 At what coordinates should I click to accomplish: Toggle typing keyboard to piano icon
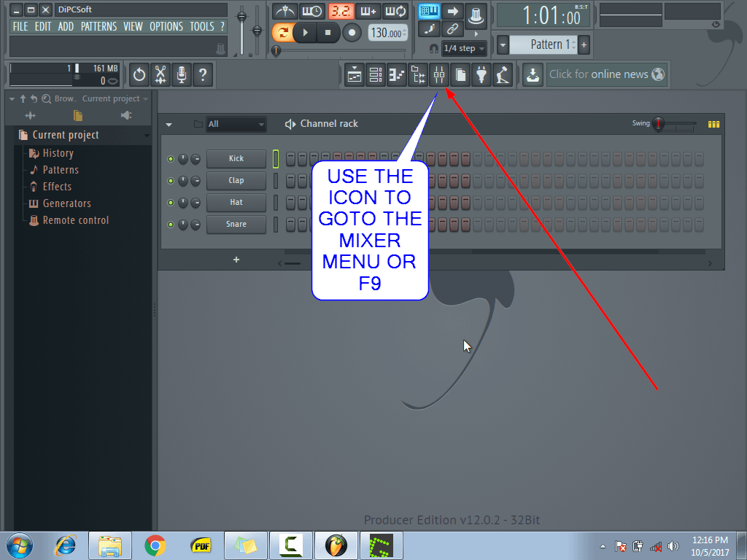click(x=429, y=11)
